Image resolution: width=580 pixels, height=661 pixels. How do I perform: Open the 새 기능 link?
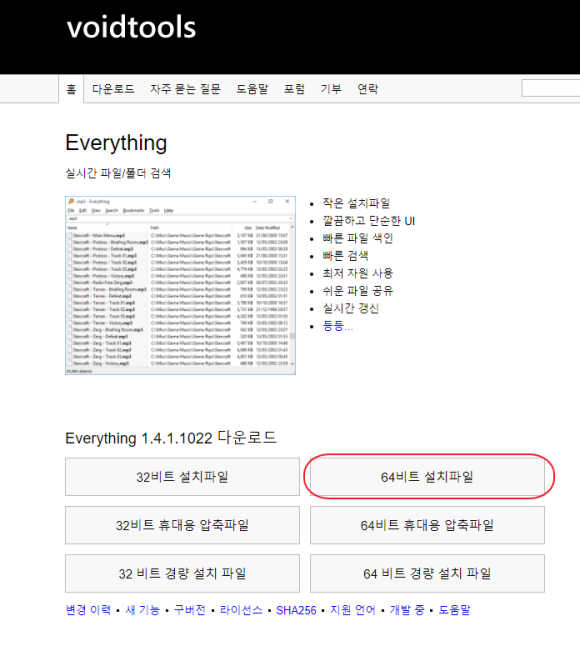click(x=142, y=610)
